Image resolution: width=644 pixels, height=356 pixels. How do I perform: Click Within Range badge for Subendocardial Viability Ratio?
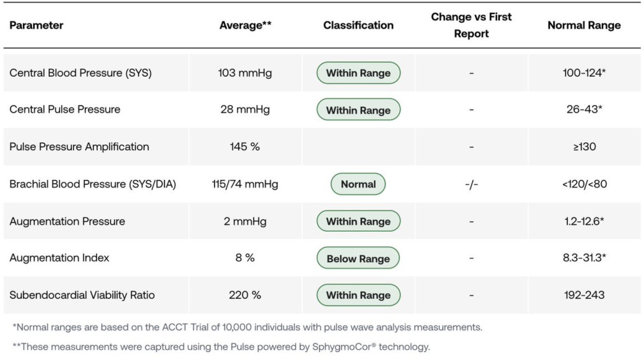[358, 295]
